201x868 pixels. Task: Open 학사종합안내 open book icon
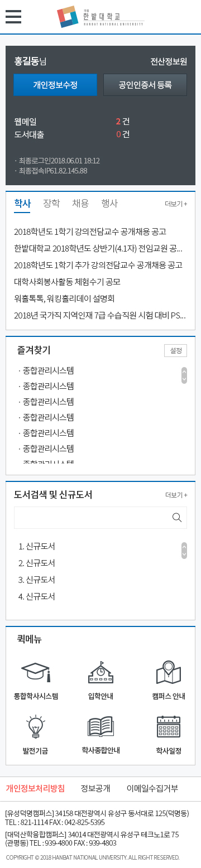(100, 726)
